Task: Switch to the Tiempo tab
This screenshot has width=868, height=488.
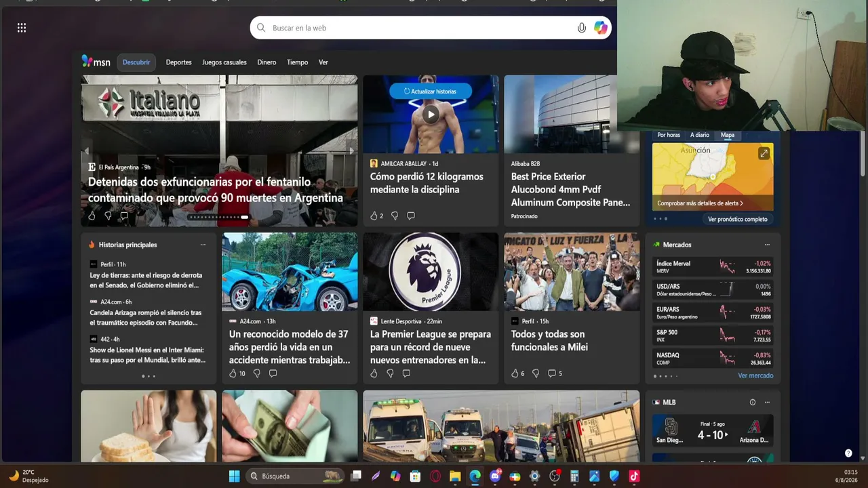Action: 297,62
